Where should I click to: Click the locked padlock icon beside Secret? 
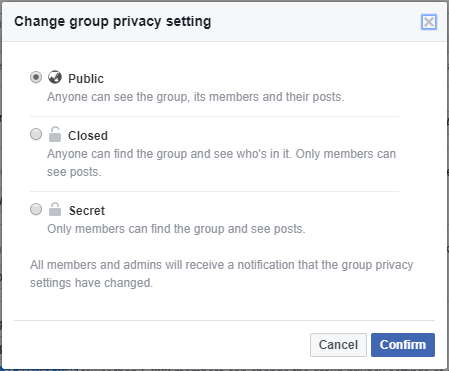pos(55,209)
